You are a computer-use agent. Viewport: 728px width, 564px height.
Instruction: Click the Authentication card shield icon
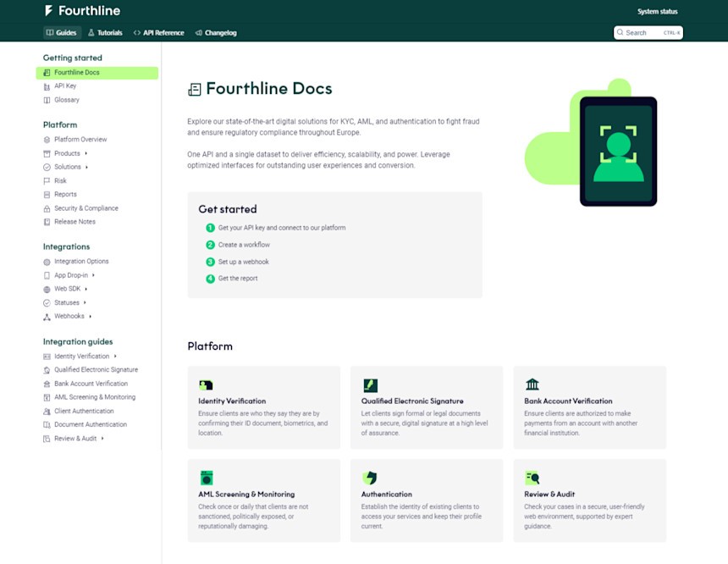tap(370, 478)
